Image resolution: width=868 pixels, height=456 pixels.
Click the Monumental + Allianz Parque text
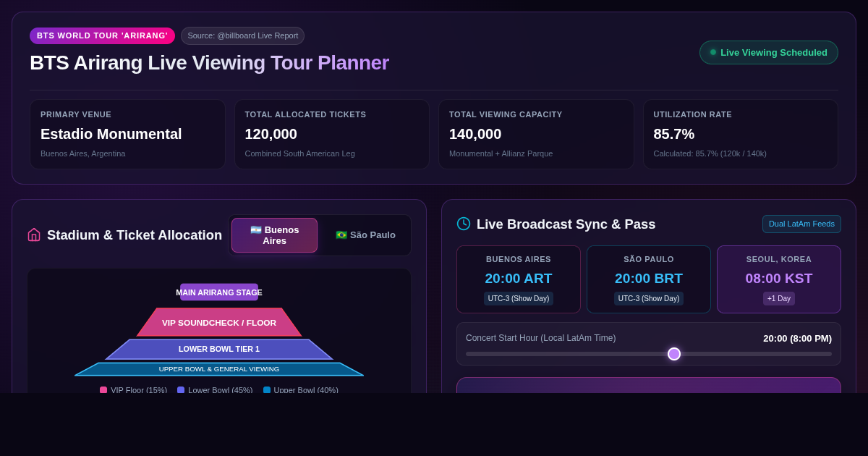501,153
